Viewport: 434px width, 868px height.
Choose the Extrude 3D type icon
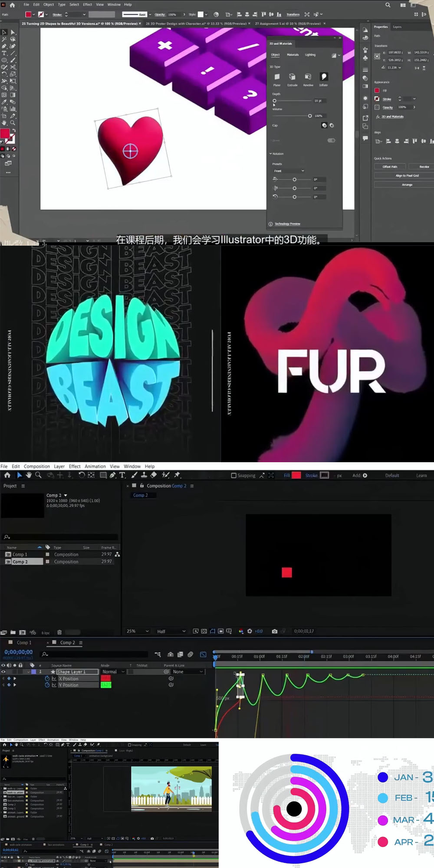[x=293, y=77]
